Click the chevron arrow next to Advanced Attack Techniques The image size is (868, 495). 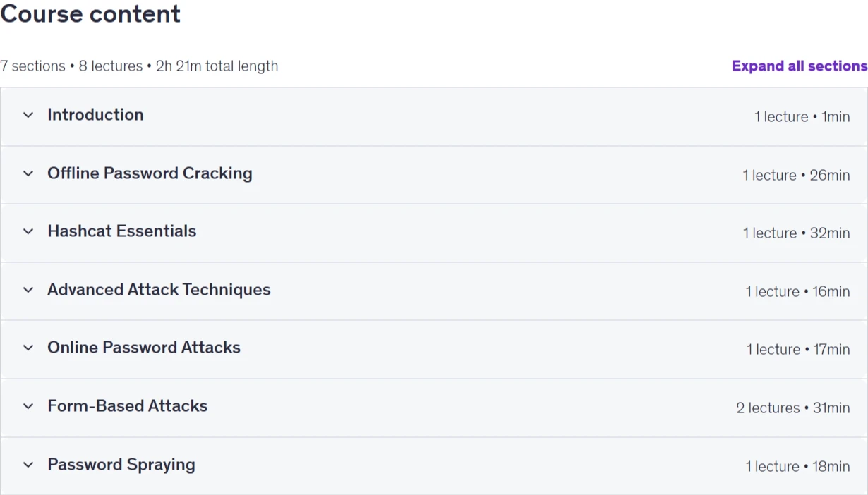point(28,290)
